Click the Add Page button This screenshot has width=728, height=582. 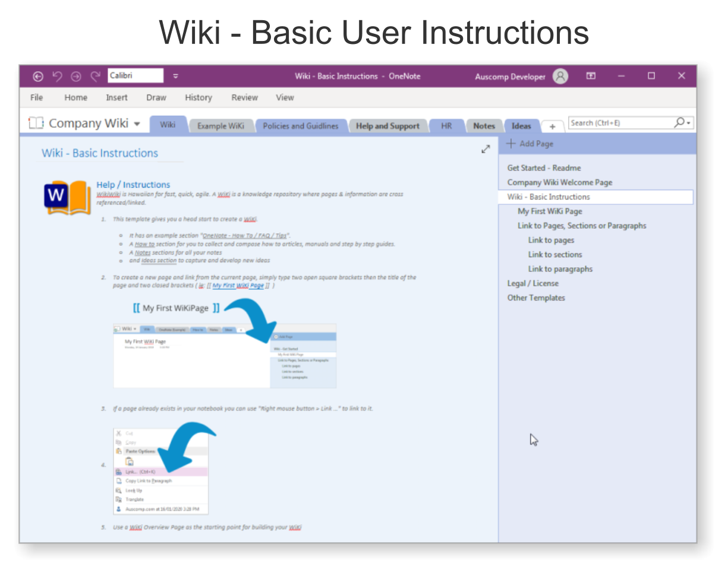click(530, 144)
